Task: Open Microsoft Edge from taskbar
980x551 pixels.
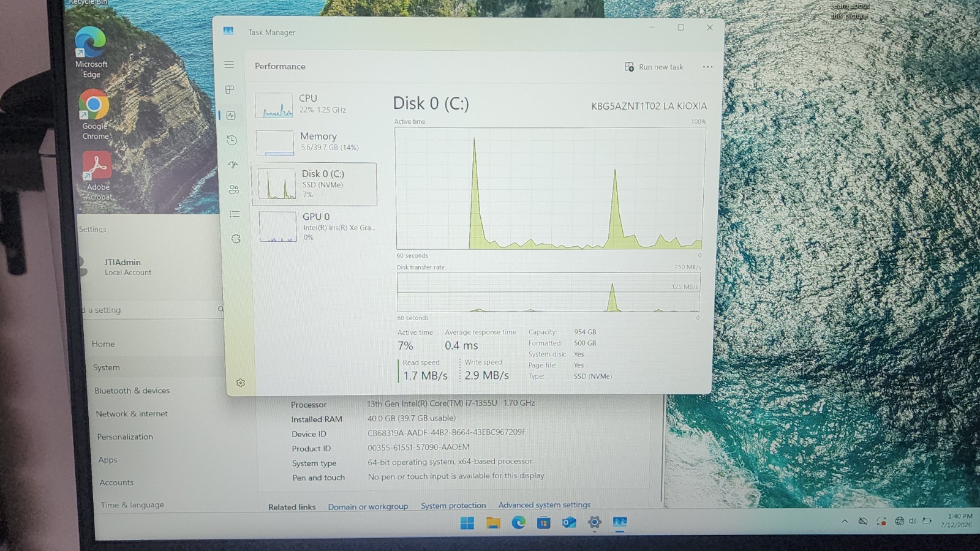Action: pos(519,522)
